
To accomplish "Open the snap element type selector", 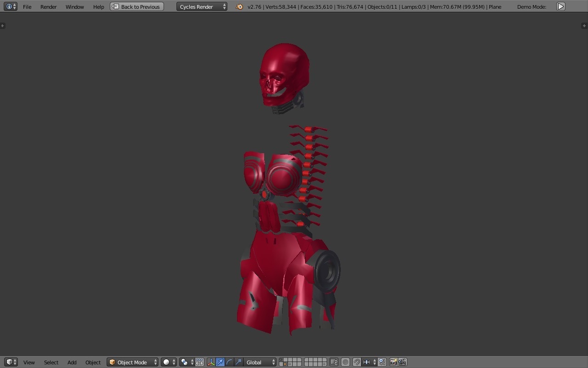I will (369, 362).
